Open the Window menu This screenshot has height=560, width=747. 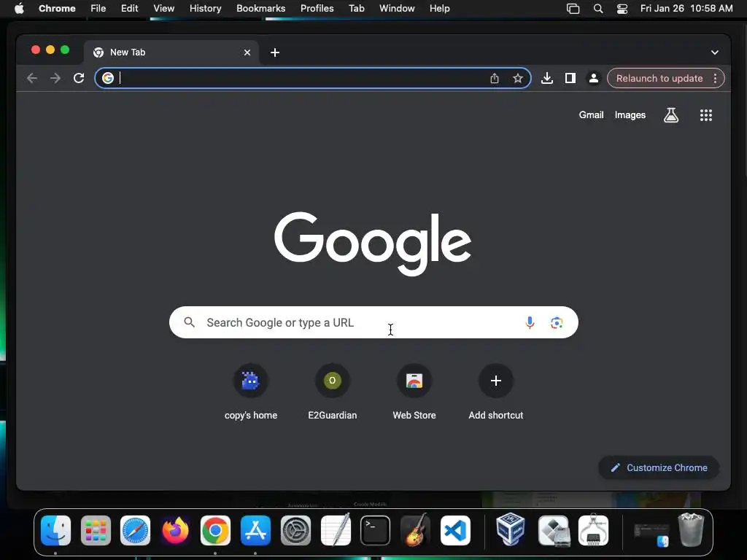(397, 9)
